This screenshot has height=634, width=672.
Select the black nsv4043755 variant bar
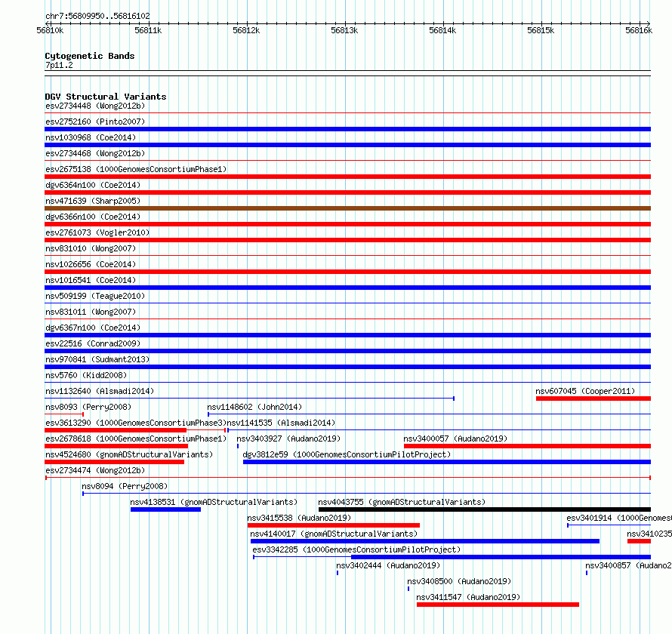(x=485, y=509)
